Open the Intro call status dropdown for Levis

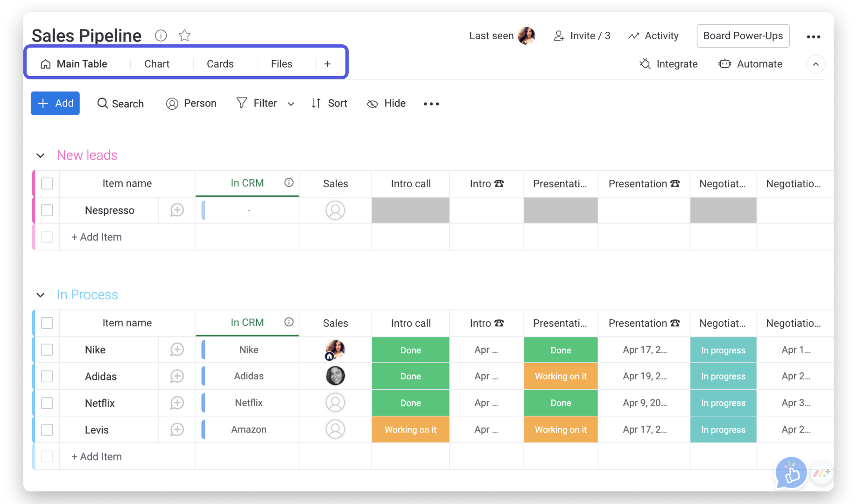point(411,429)
